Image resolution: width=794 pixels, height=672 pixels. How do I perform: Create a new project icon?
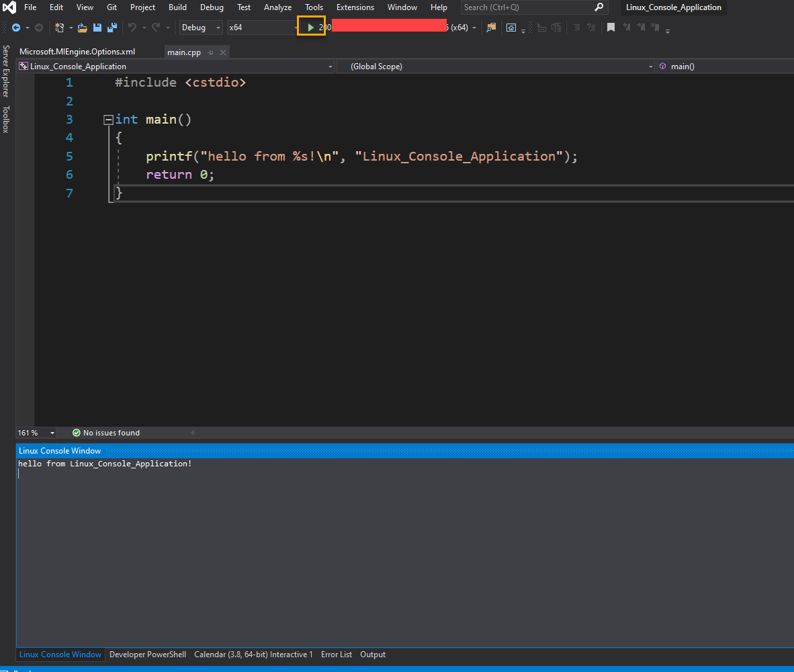click(x=59, y=28)
